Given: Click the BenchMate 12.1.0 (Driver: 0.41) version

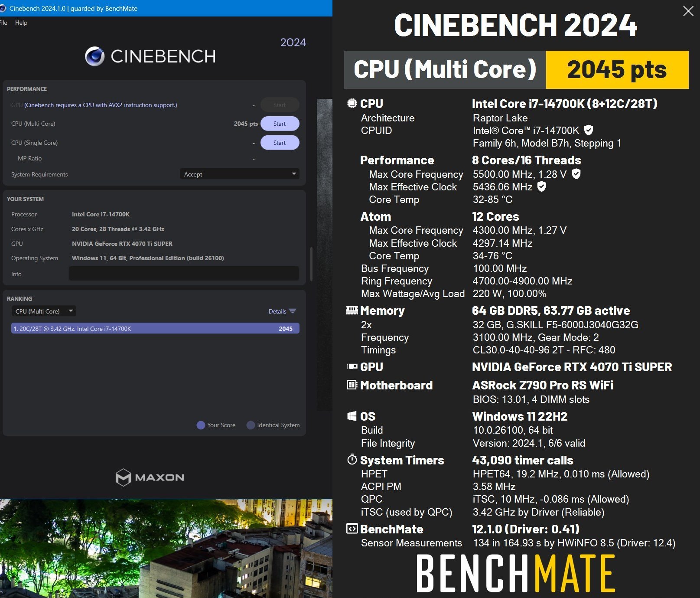Looking at the screenshot, I should coord(526,529).
